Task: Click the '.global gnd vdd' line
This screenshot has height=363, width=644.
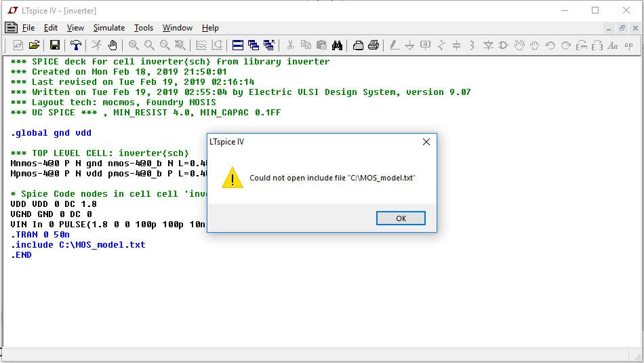Action: pos(51,133)
